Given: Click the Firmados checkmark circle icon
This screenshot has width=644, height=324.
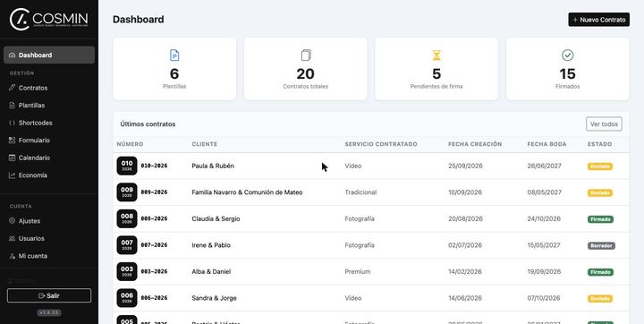Looking at the screenshot, I should pos(568,55).
